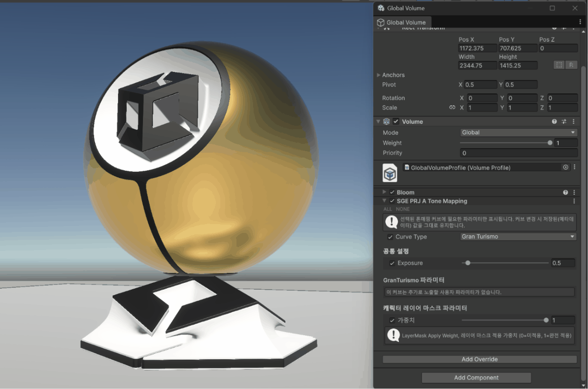This screenshot has height=389, width=588.
Task: Select the Global Volume inspector tab
Action: click(x=402, y=22)
